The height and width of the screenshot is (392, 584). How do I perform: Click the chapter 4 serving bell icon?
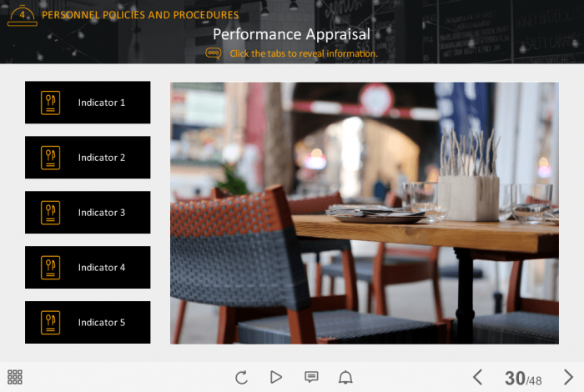[x=23, y=16]
